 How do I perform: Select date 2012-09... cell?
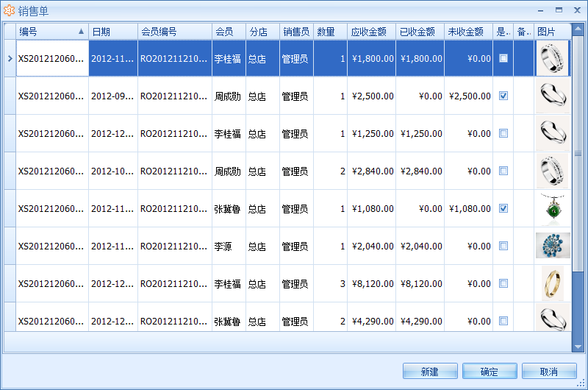113,96
